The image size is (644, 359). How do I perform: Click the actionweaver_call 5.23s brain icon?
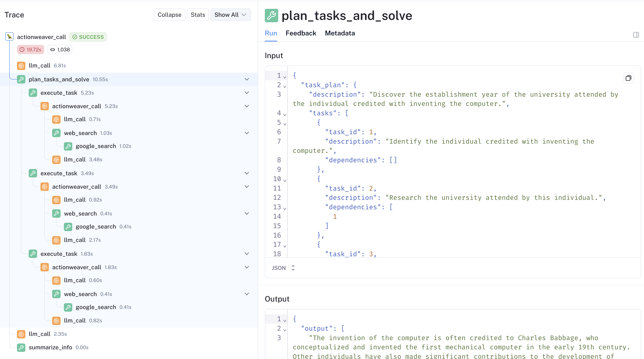(44, 106)
